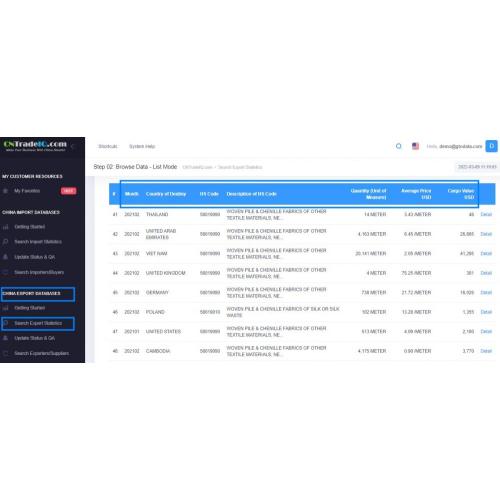Sort by Country of Destiny column header

point(166,194)
